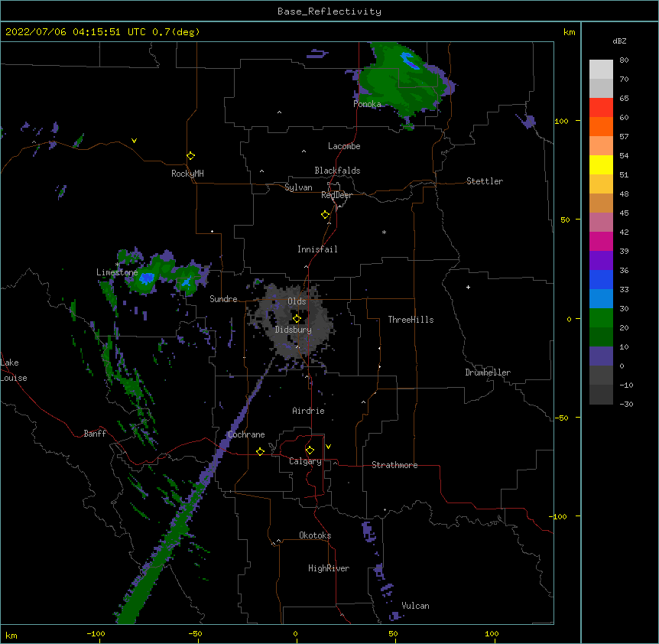Image resolution: width=659 pixels, height=644 pixels.
Task: Click the Okotoks city label
Action: pos(315,535)
